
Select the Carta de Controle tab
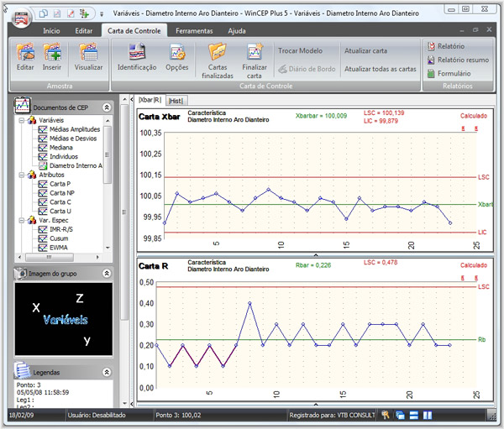coord(134,31)
